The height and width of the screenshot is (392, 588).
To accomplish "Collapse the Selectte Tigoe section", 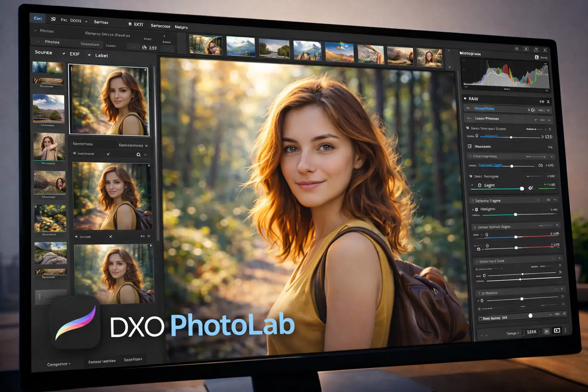I will (x=473, y=201).
